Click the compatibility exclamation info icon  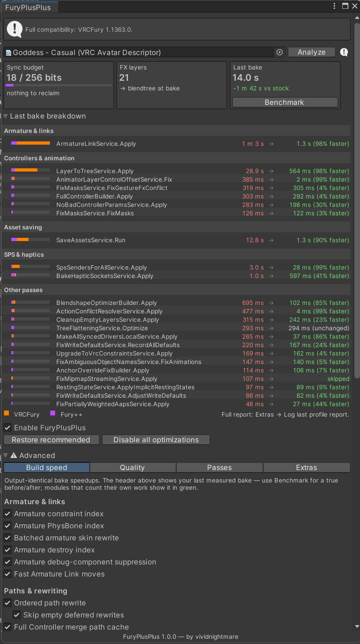(15, 29)
